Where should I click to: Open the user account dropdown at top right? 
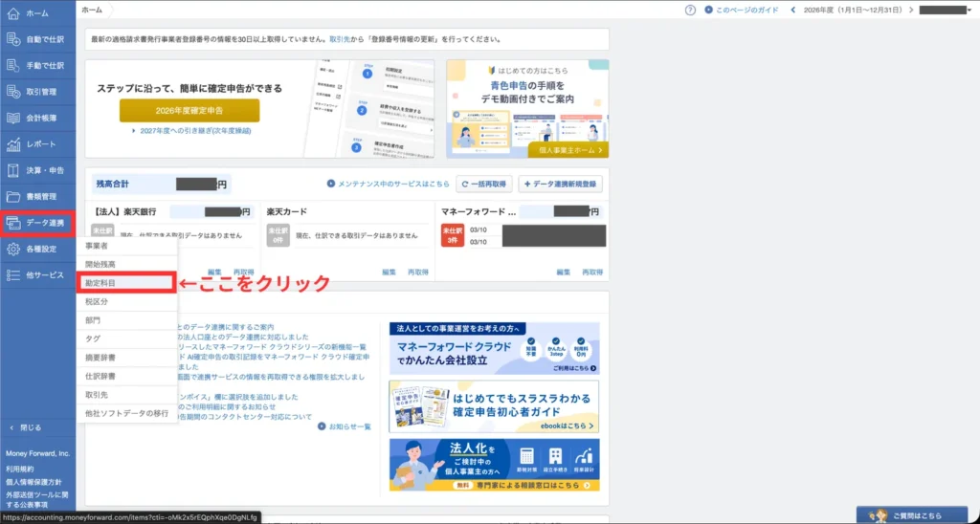(946, 10)
